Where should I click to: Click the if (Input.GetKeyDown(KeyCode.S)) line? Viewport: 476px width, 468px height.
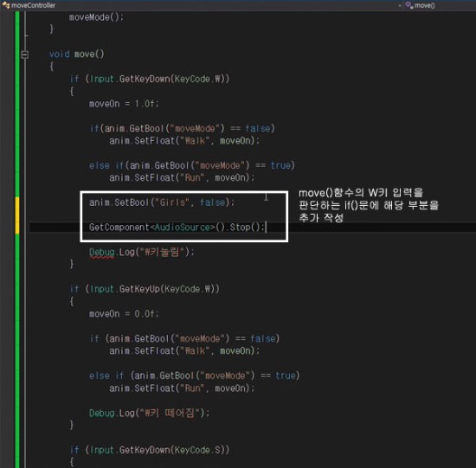pos(150,450)
